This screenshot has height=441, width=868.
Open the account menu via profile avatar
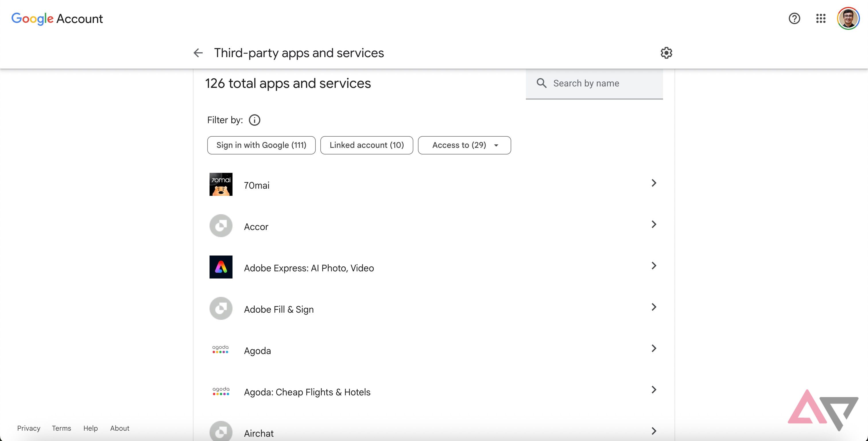(848, 19)
